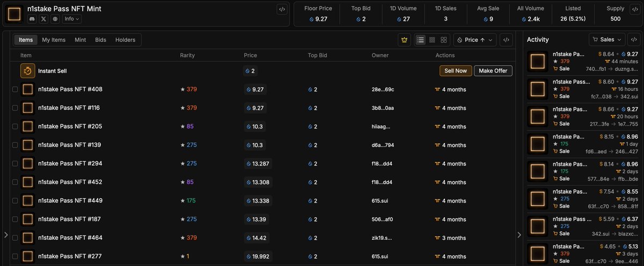The width and height of the screenshot is (644, 266).
Task: Open n1stake Pass NFT #205 item name
Action: coord(70,126)
